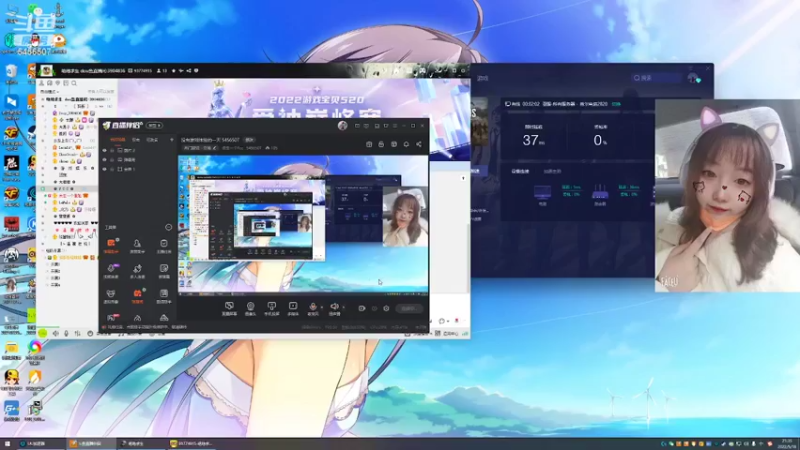The width and height of the screenshot is (800, 450).
Task: Click the microphone icon in YY bottom bar
Action: pyautogui.click(x=66, y=333)
